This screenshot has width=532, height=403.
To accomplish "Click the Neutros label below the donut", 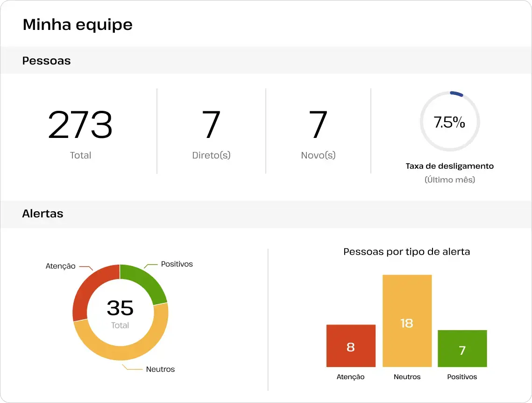I will tap(160, 369).
